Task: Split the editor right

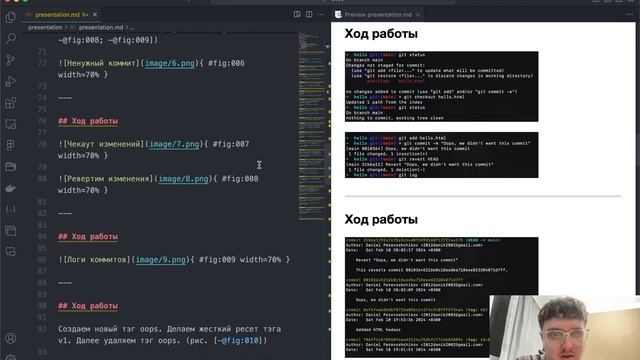Action: (x=309, y=14)
